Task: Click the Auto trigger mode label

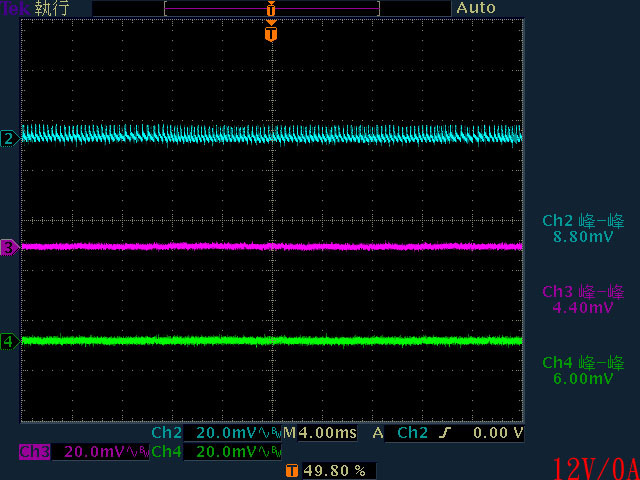Action: (x=476, y=8)
